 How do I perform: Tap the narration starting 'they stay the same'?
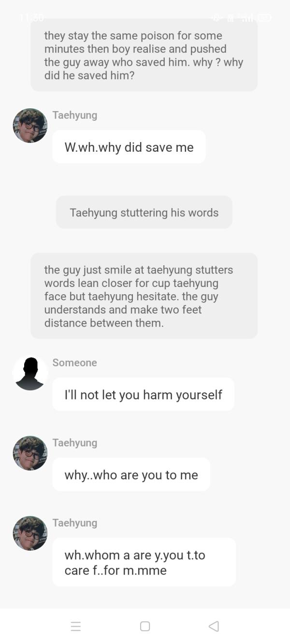click(x=144, y=55)
